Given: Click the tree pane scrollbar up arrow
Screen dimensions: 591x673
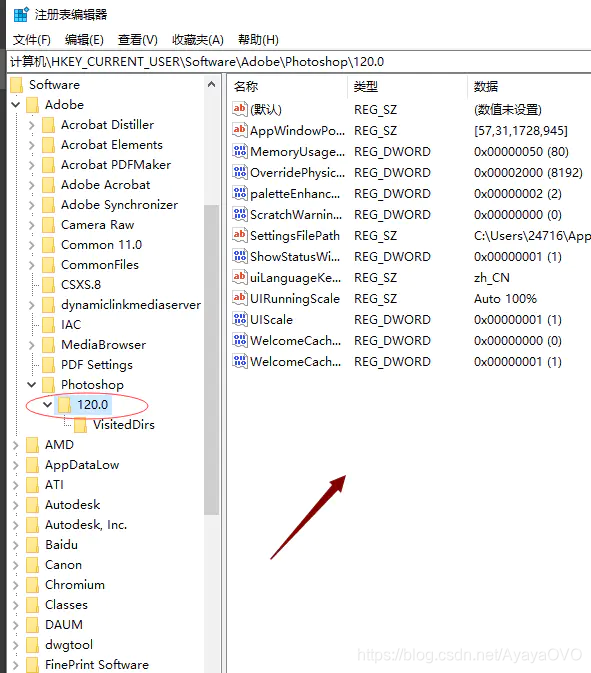Looking at the screenshot, I should [x=211, y=85].
